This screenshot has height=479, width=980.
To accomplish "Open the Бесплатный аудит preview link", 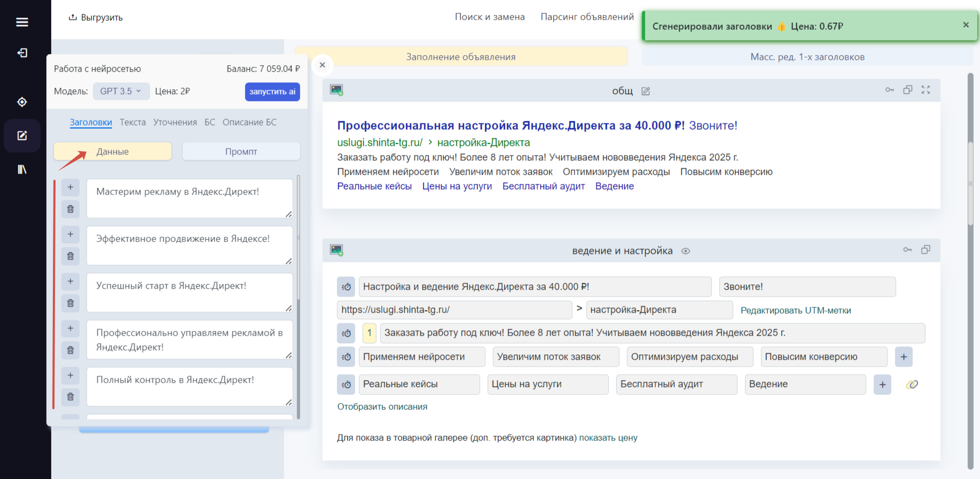I will point(544,186).
